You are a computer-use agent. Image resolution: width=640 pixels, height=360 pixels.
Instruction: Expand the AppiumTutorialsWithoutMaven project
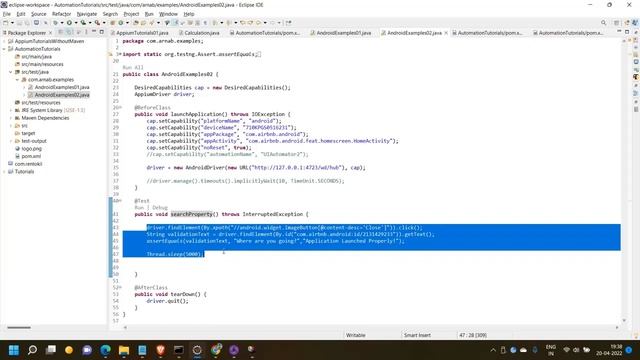[4, 41]
